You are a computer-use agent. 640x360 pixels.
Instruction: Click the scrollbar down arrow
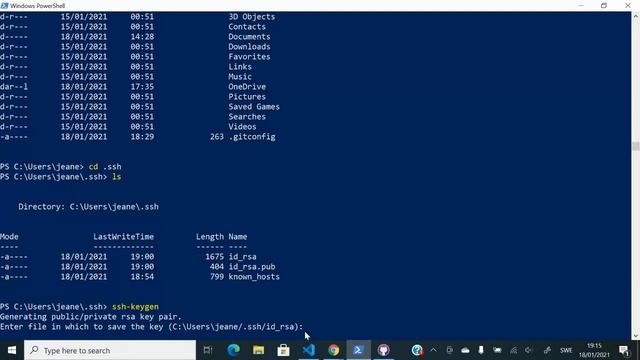[636, 336]
